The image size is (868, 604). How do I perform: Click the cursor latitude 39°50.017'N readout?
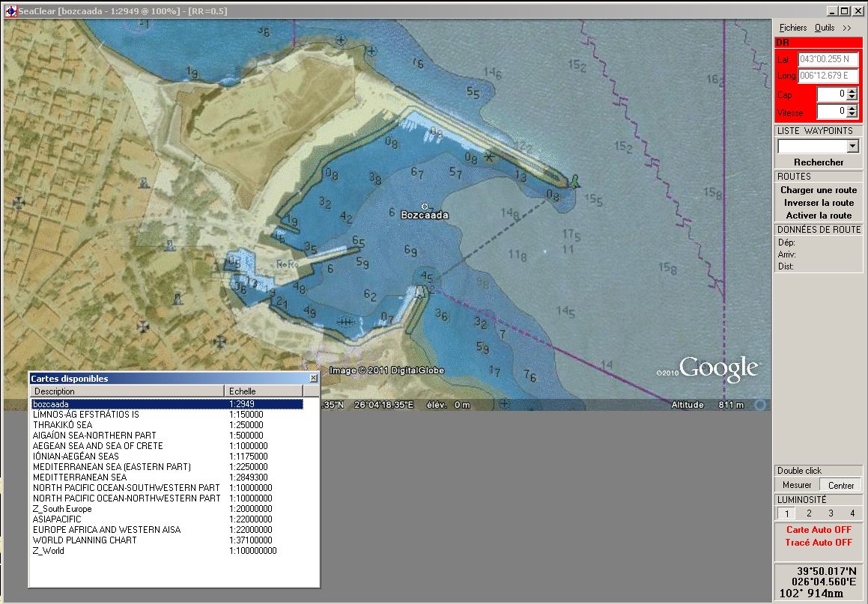click(x=827, y=571)
